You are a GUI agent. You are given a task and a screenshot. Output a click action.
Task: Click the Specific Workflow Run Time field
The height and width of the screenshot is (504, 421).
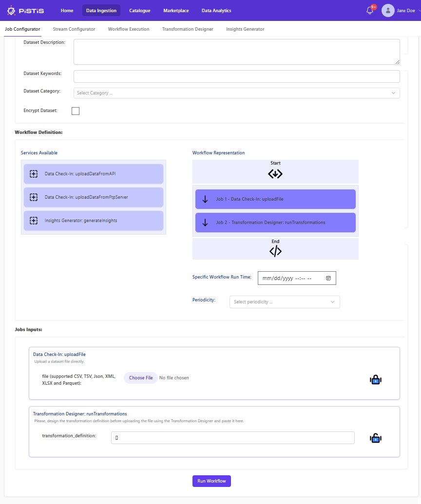pyautogui.click(x=297, y=278)
